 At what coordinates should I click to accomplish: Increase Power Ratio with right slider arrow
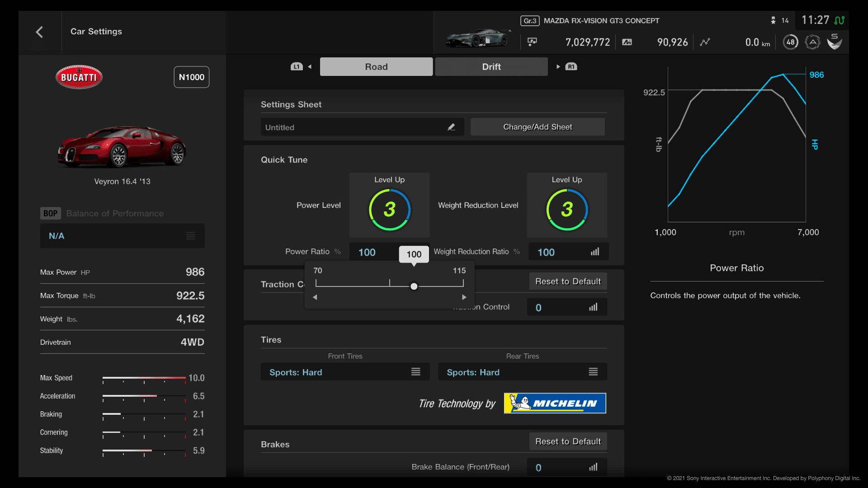(464, 297)
